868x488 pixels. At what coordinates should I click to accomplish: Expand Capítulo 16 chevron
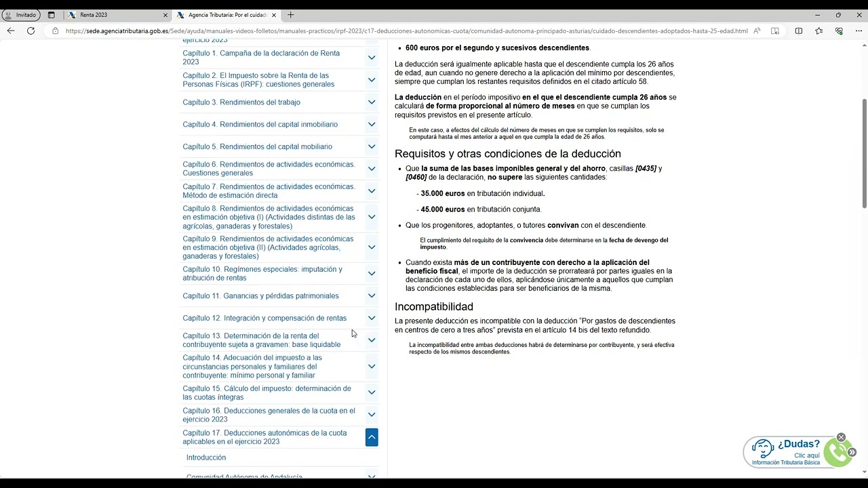click(x=372, y=415)
